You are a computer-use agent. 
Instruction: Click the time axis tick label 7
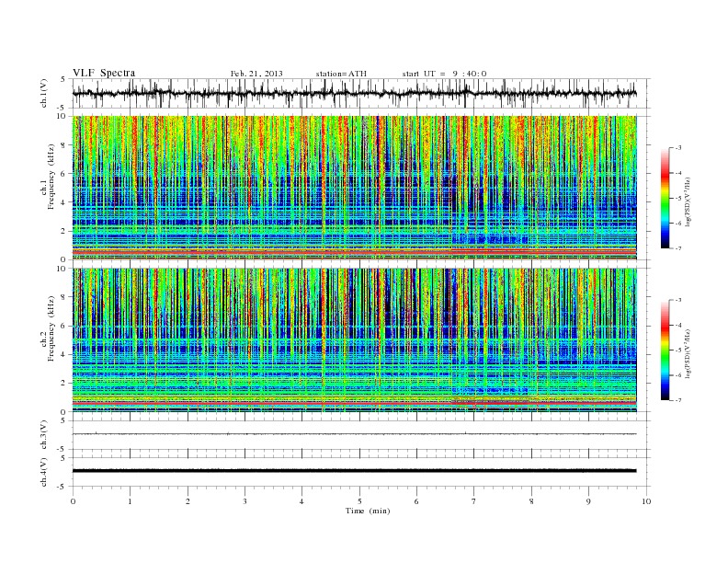(474, 501)
